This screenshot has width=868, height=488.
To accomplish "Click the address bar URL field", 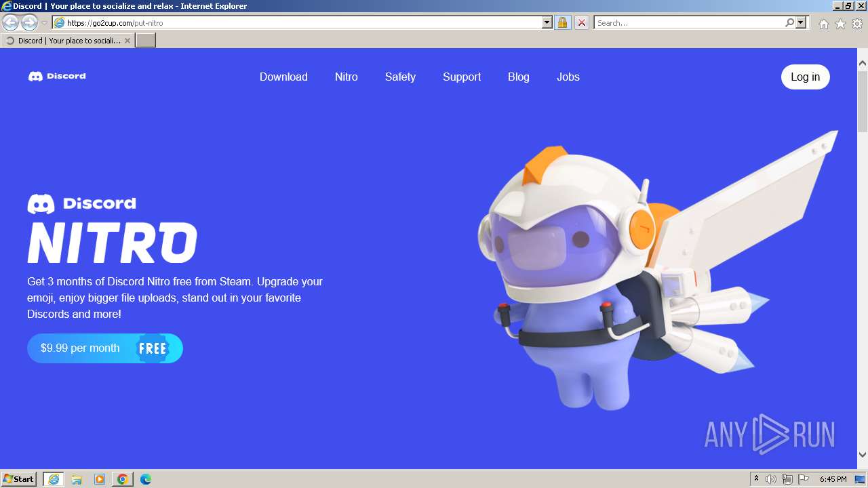I will (x=297, y=22).
